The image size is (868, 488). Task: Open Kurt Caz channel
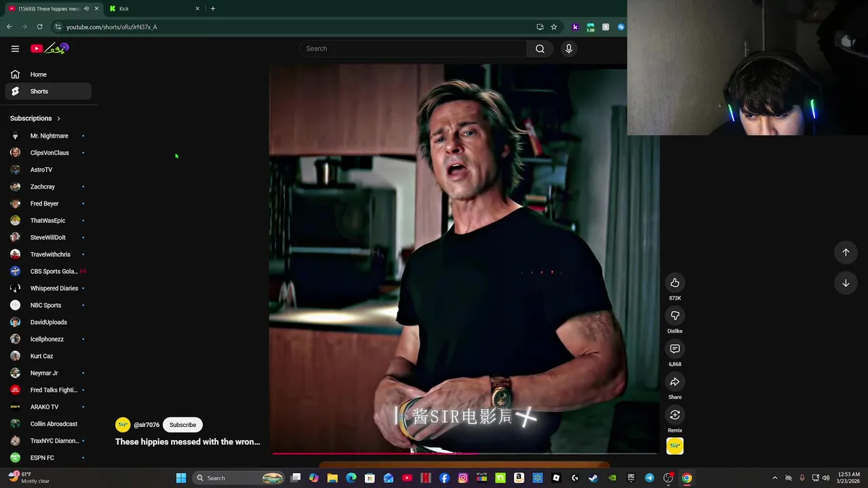pyautogui.click(x=48, y=356)
